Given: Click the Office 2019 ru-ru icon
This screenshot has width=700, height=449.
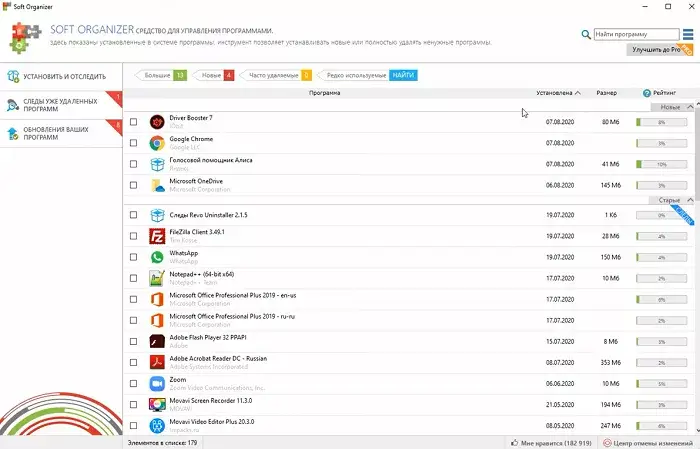Looking at the screenshot, I should pyautogui.click(x=157, y=320).
